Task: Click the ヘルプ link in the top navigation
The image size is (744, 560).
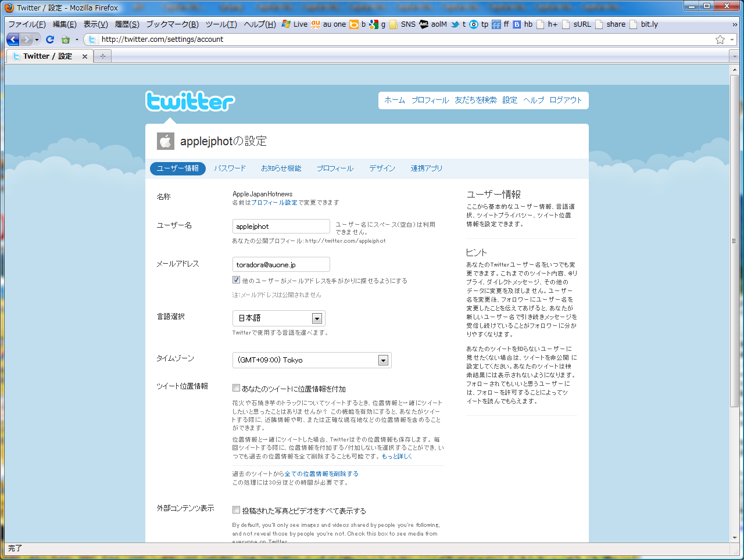Action: (x=534, y=100)
